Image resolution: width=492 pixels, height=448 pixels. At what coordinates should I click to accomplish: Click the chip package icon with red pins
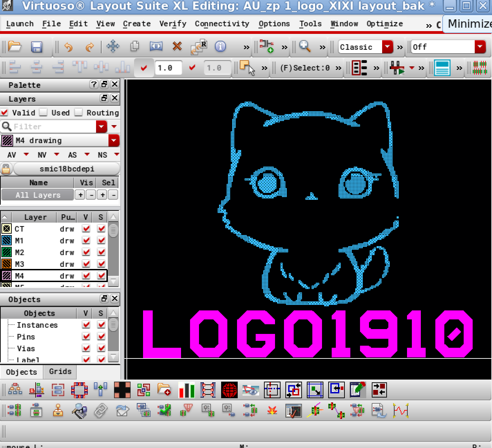pos(79,390)
